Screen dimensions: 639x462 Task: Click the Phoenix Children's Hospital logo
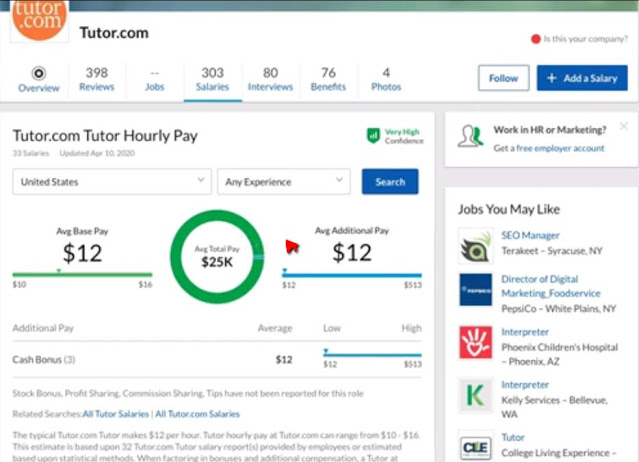coord(475,342)
